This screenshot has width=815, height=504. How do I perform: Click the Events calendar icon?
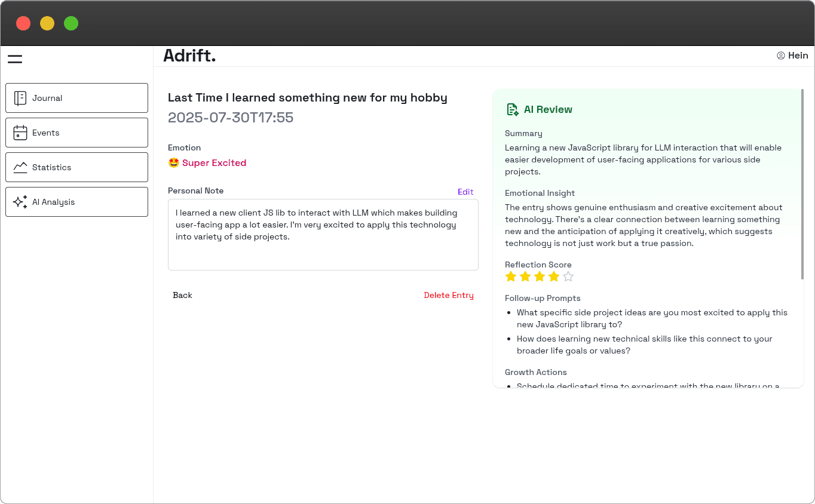[x=20, y=133]
